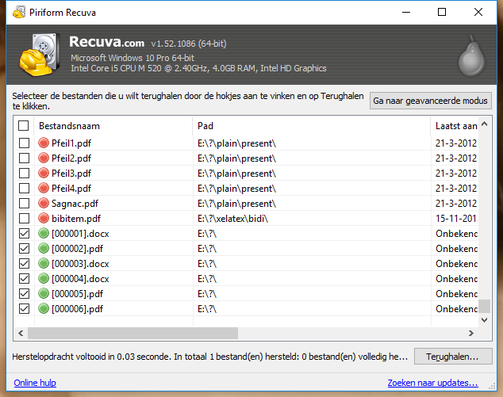The height and width of the screenshot is (397, 503).
Task: Uncheck the box for [000006].pdf
Action: coord(24,309)
